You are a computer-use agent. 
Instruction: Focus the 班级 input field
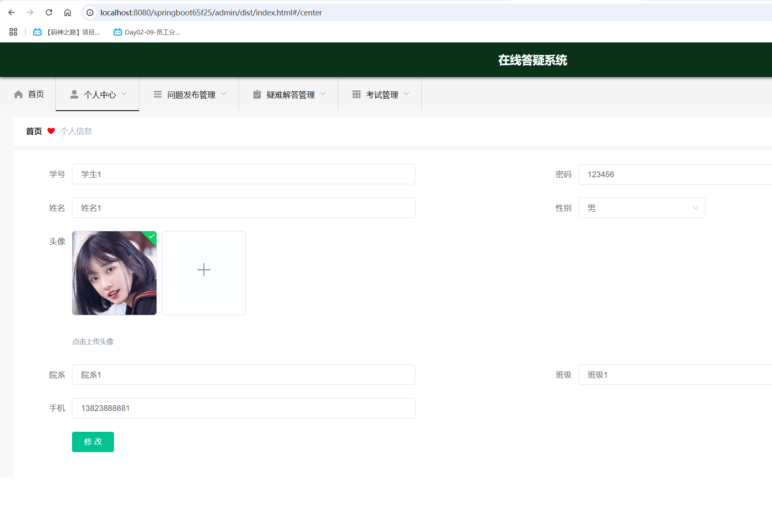(675, 375)
